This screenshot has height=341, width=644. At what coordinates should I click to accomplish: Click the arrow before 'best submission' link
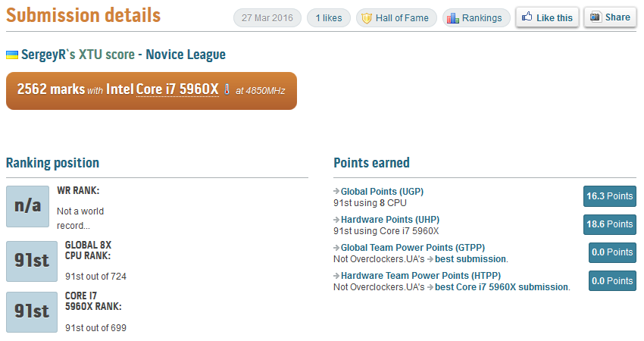(430, 259)
